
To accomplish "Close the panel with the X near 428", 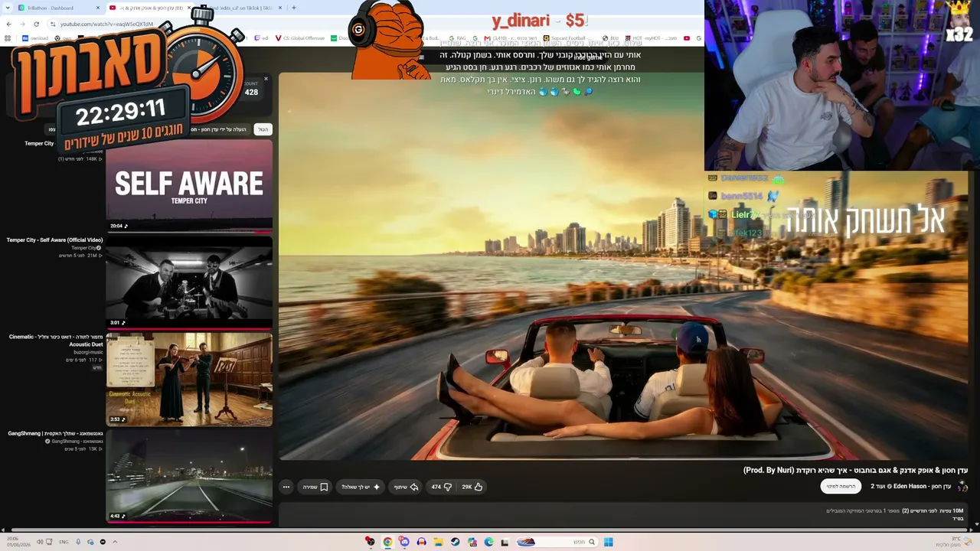I will click(266, 79).
